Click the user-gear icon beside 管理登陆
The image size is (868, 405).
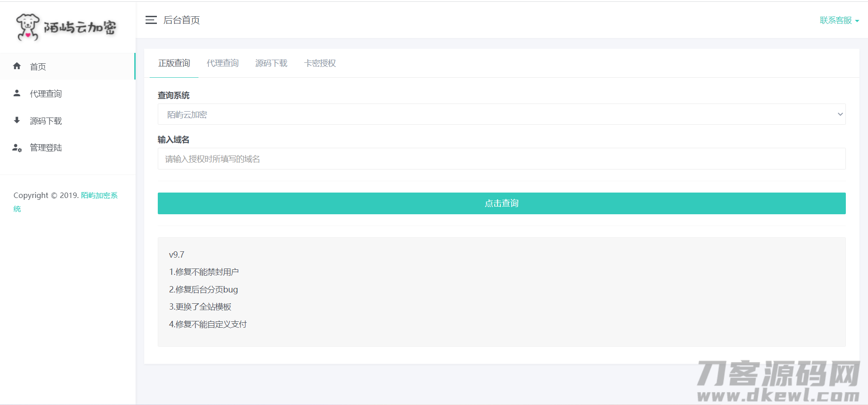point(17,148)
